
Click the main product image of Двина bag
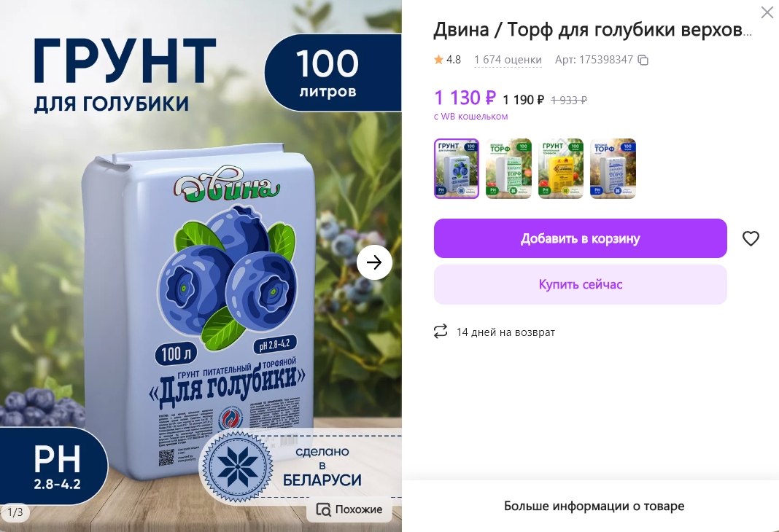pos(201,266)
